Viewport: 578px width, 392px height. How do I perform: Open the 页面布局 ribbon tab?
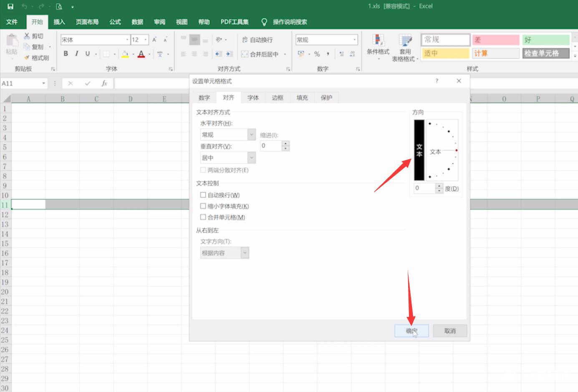pos(87,22)
